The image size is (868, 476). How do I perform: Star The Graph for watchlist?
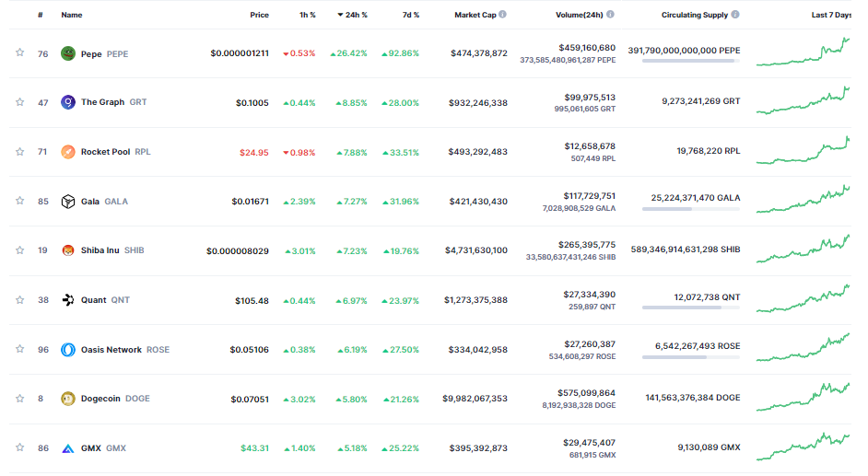(x=20, y=101)
